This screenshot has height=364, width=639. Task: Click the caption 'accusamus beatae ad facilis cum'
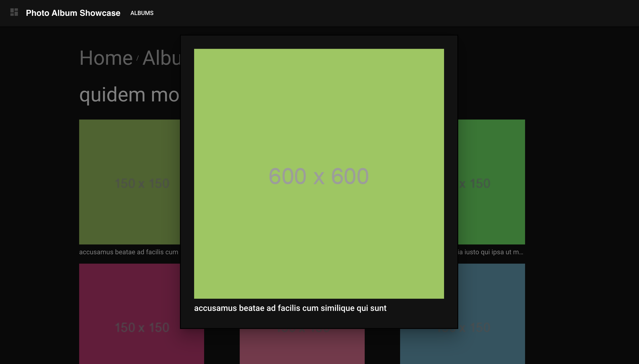click(x=129, y=252)
